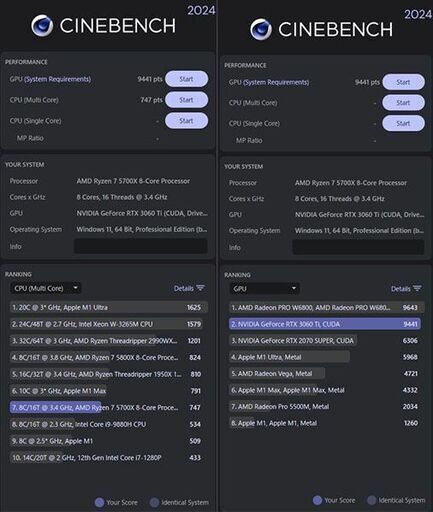
Task: Select AMD Radeon Pro 5500M row
Action: 326,406
